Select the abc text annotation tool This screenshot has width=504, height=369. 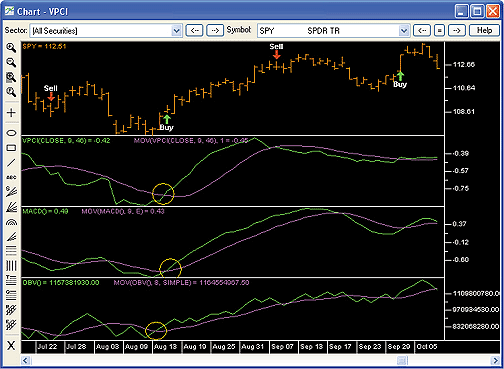[11, 178]
